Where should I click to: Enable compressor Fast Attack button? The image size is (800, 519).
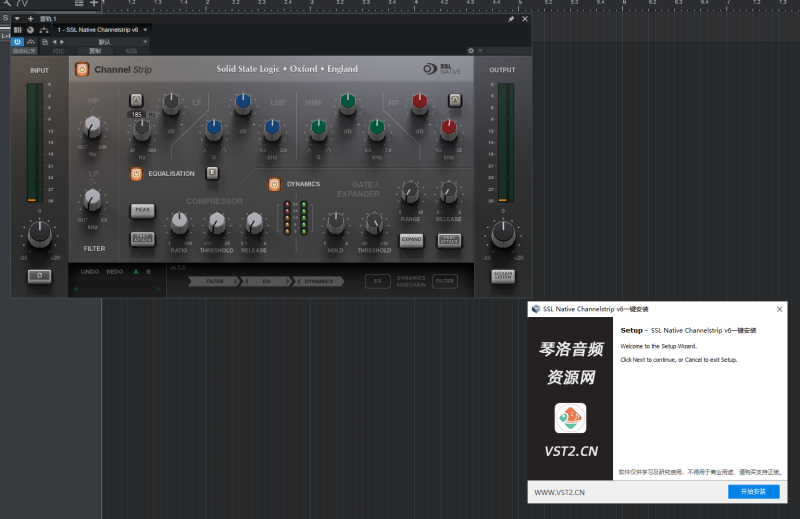(143, 239)
